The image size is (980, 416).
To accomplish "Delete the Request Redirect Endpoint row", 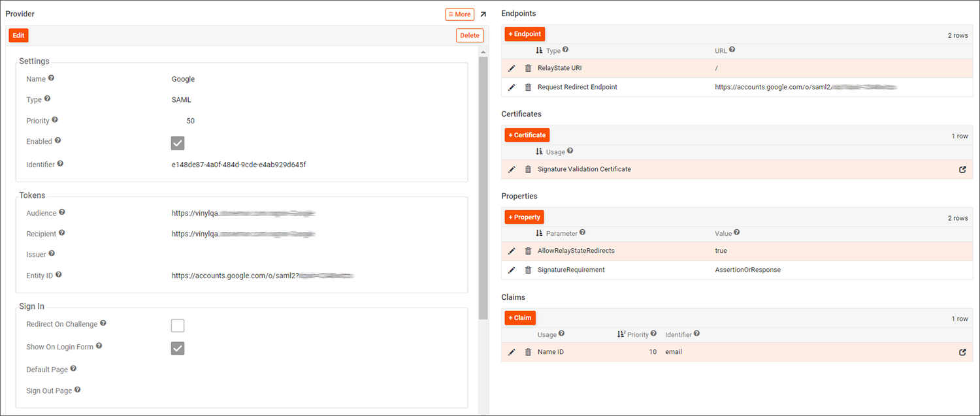I will [x=528, y=88].
